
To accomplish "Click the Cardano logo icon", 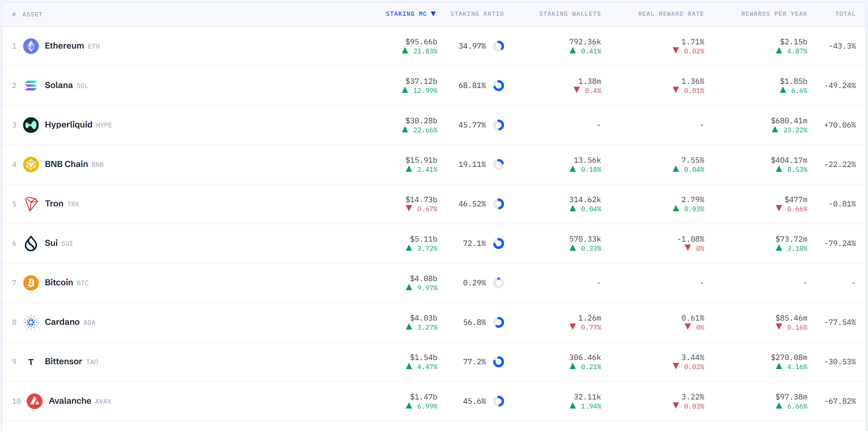I will (31, 322).
